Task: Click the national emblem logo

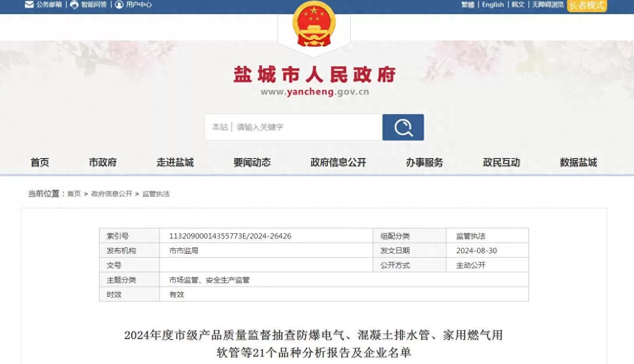Action: 314,24
